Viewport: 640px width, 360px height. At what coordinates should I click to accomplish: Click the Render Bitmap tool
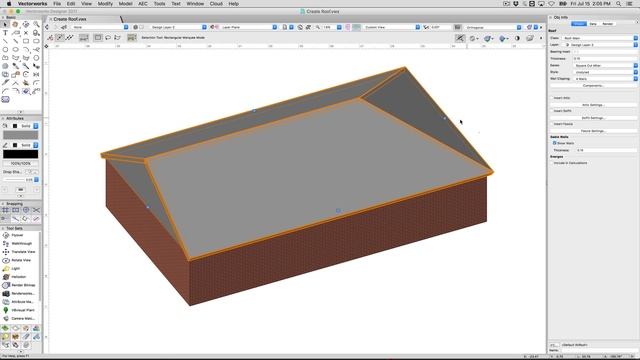18,285
